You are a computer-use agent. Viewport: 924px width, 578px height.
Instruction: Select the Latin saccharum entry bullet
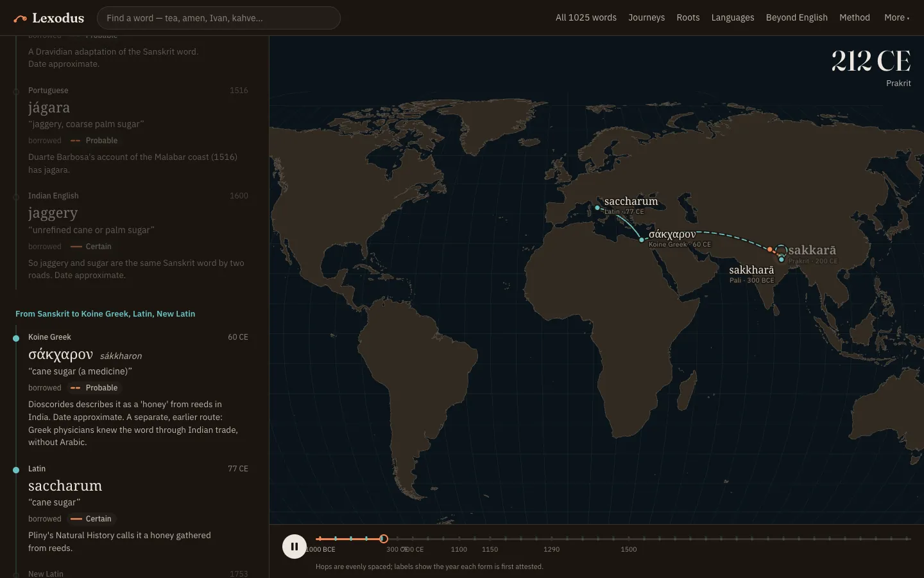tap(16, 470)
